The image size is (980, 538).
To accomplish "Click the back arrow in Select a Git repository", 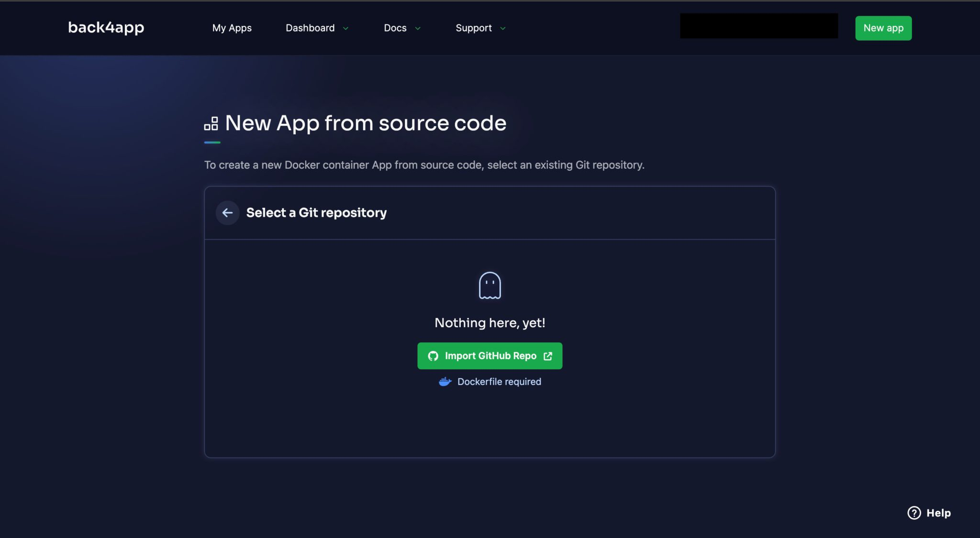I will [227, 212].
